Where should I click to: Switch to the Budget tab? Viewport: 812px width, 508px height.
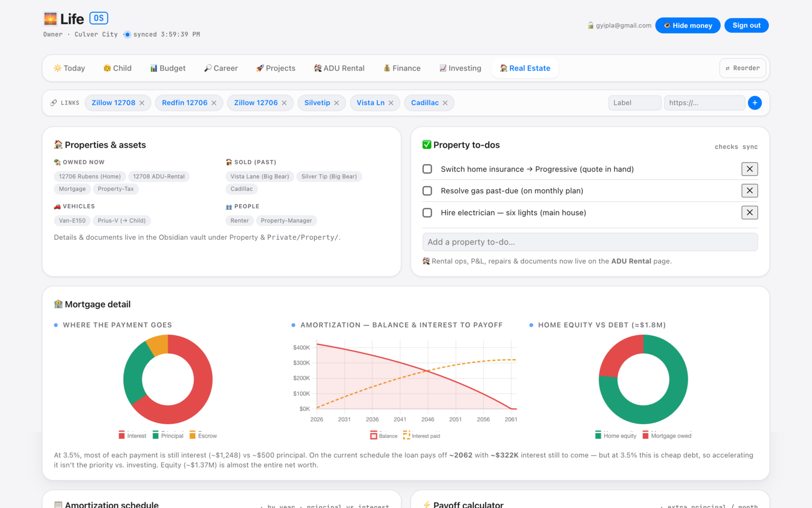pyautogui.click(x=167, y=68)
